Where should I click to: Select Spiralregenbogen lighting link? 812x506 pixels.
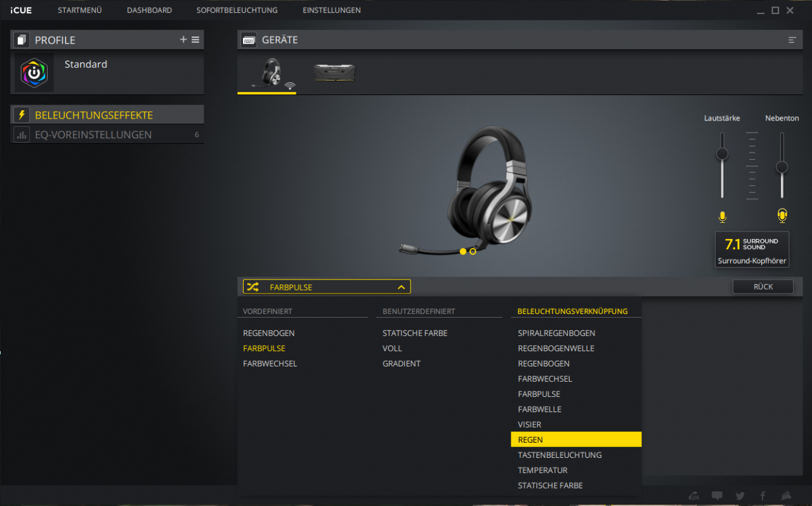[556, 333]
